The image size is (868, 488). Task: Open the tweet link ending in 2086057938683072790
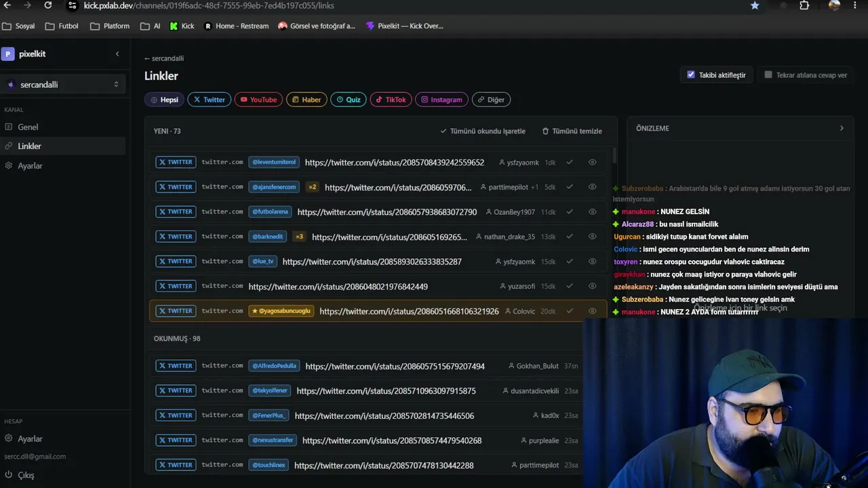(x=387, y=212)
